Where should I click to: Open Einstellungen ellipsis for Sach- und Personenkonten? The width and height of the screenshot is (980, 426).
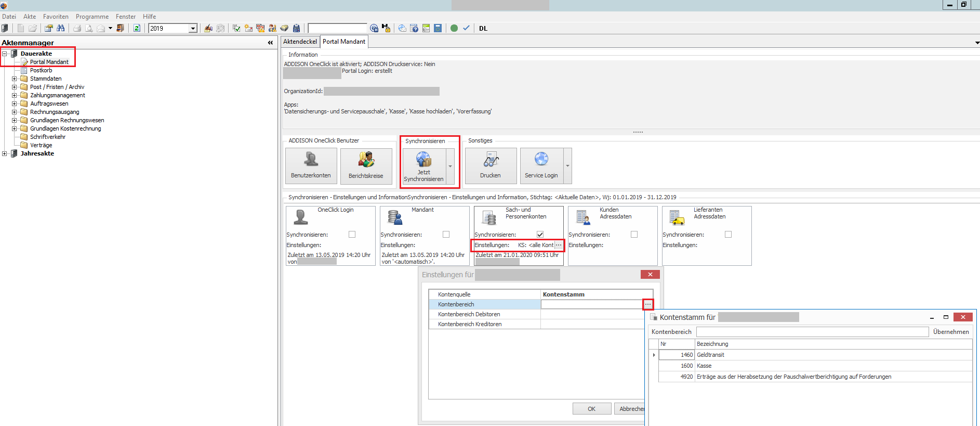(x=559, y=245)
